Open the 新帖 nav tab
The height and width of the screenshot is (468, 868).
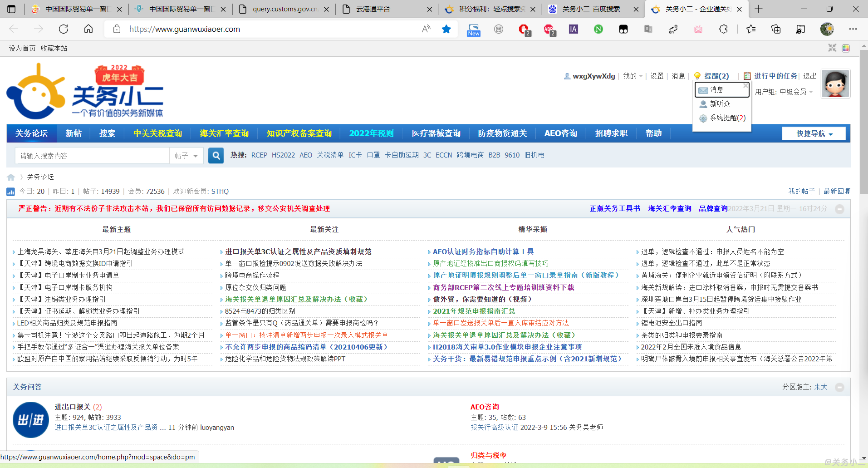(x=74, y=133)
